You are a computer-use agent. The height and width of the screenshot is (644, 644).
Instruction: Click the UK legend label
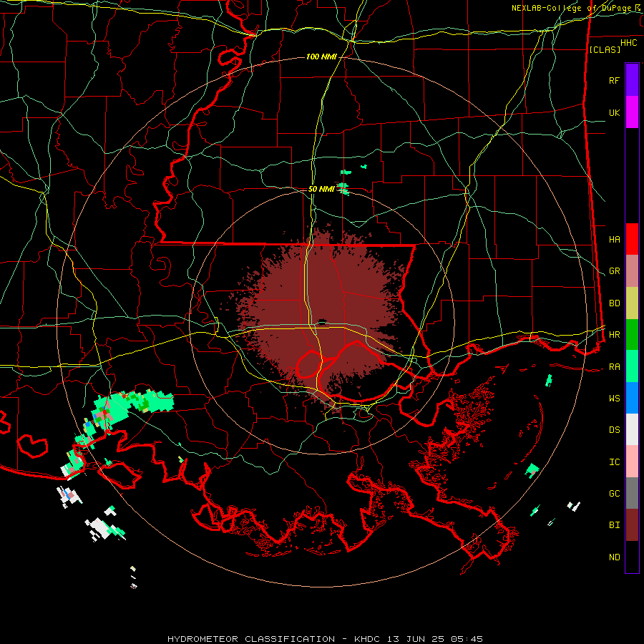[614, 112]
